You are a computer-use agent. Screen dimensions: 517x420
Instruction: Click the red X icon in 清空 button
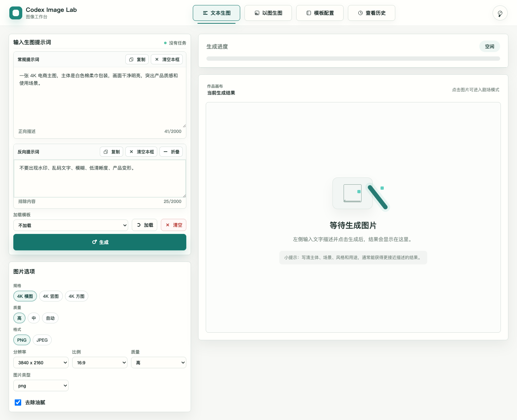[x=168, y=225]
